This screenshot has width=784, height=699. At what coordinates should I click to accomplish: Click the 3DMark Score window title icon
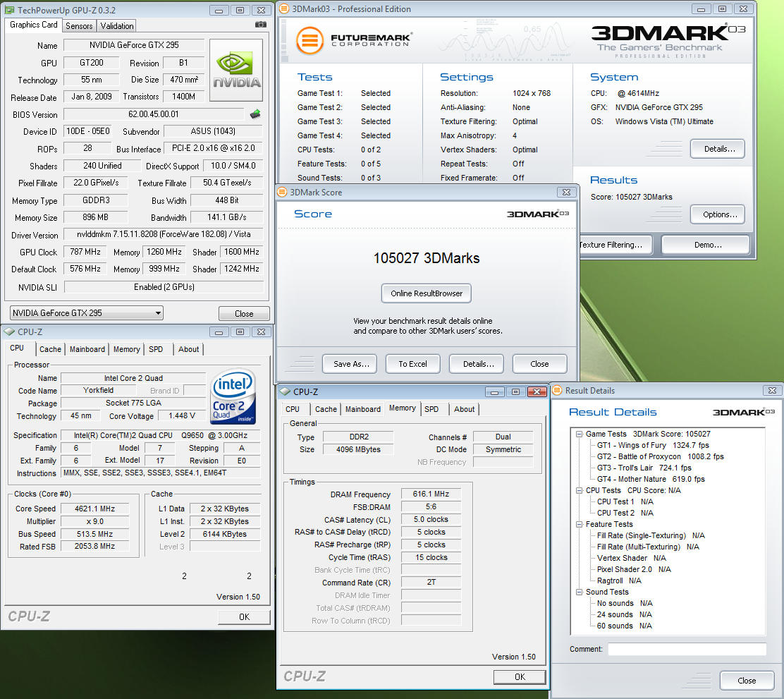coord(282,192)
